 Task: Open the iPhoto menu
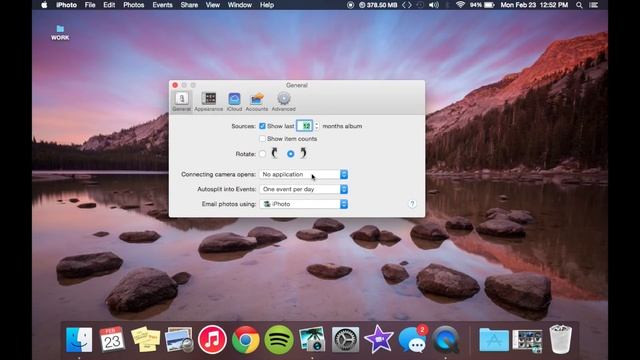66,5
